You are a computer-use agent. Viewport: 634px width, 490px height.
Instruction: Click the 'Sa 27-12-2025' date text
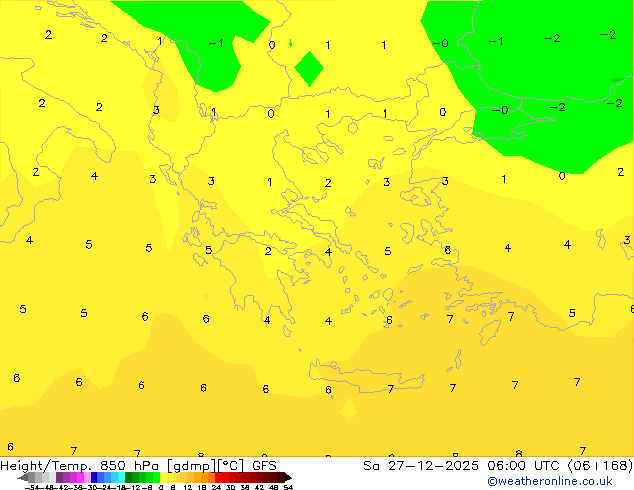[x=421, y=466]
